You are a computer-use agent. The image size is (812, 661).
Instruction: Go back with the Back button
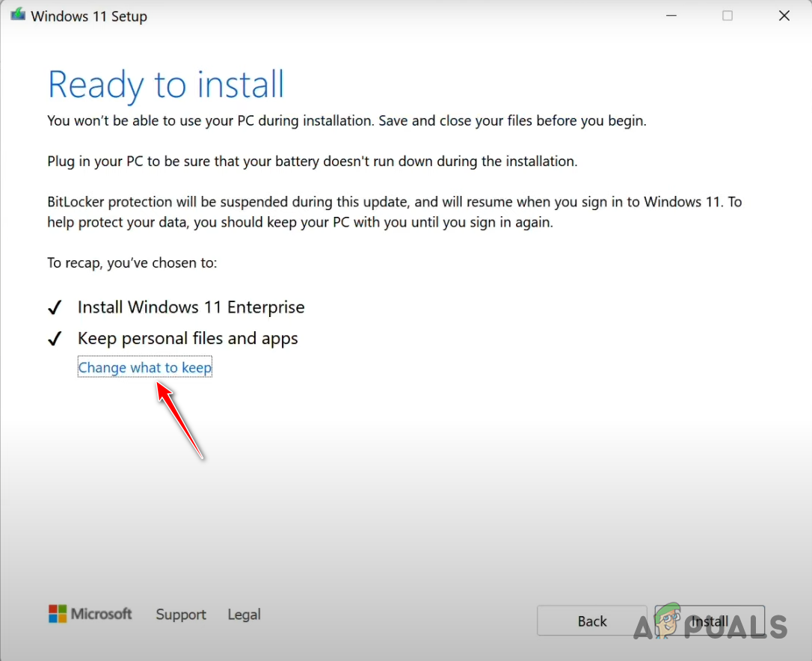592,621
